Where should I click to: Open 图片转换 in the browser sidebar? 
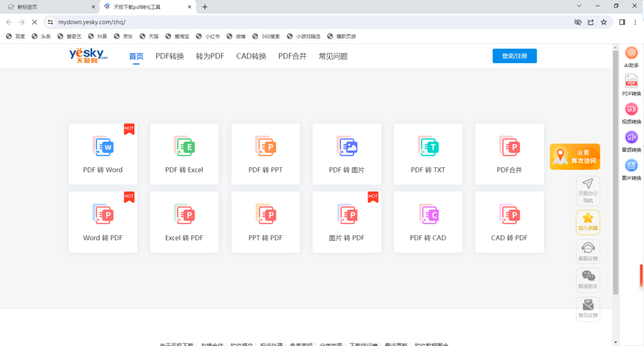coord(631,166)
